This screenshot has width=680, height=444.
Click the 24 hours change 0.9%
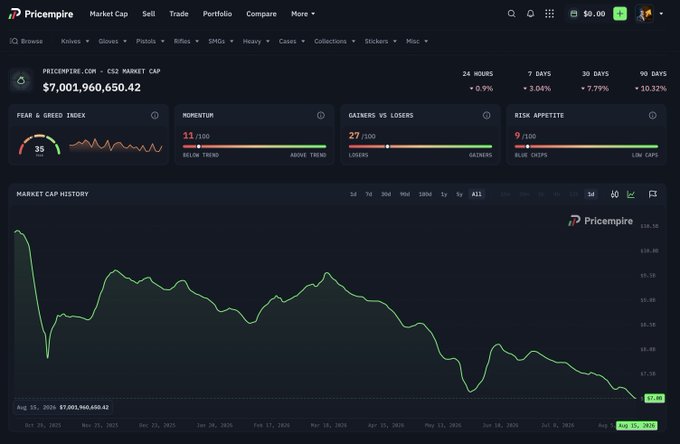click(x=481, y=88)
